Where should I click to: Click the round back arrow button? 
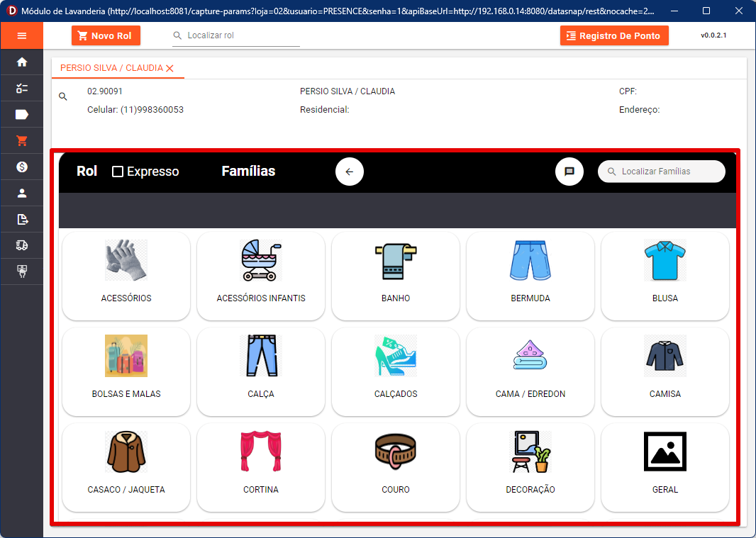pyautogui.click(x=350, y=172)
